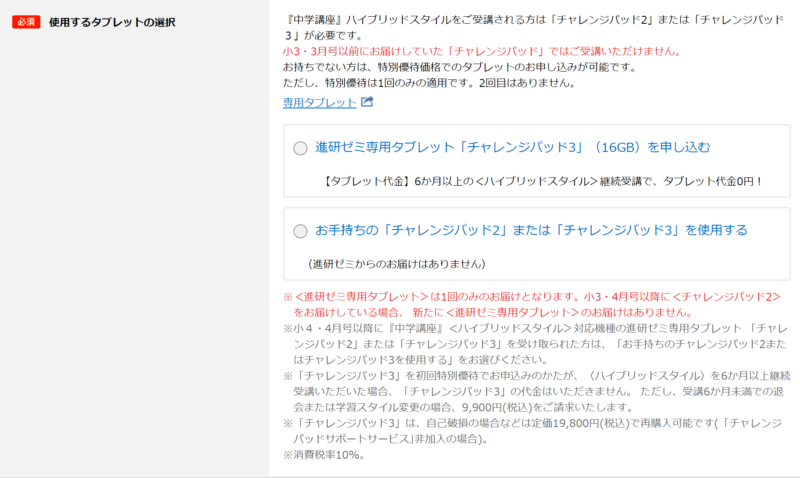800x478 pixels.
Task: Click the line ただし、特別優待は1回のみの適用です
Action: (430, 83)
